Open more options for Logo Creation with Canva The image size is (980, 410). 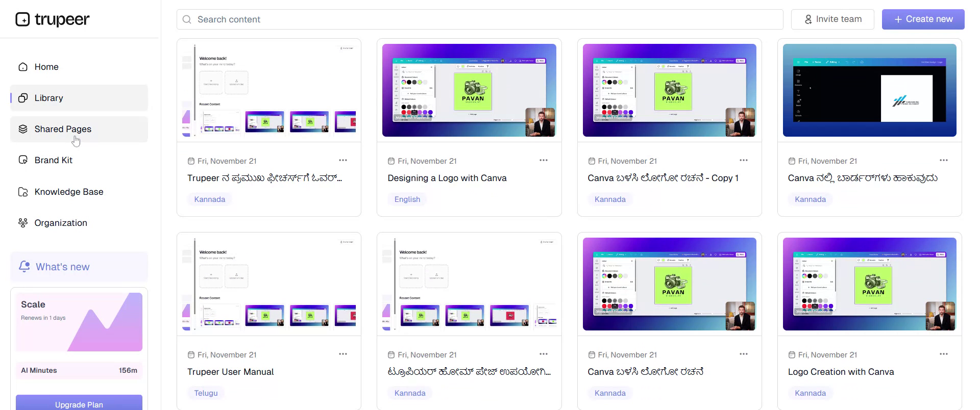[x=944, y=354]
